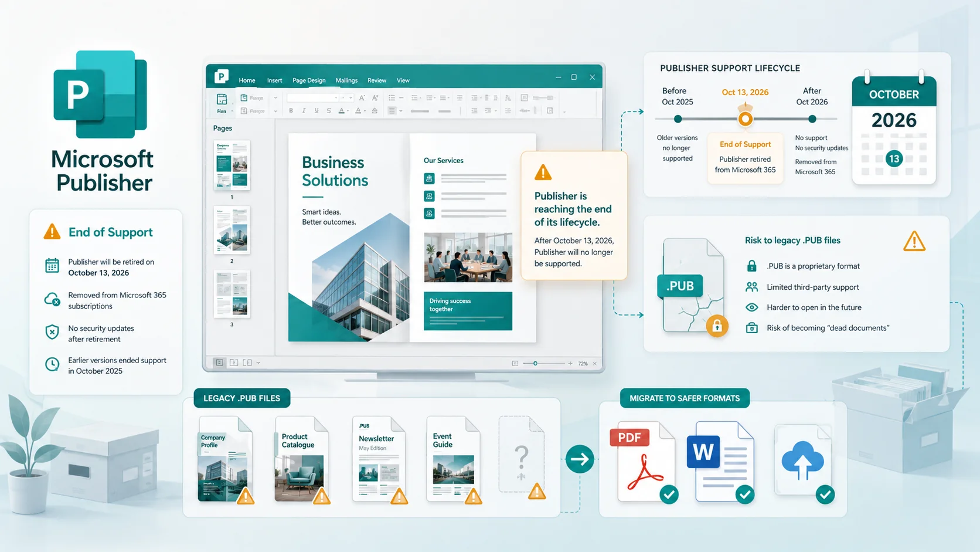This screenshot has height=552, width=980.
Task: Open the font color dropdown arrow
Action: pos(348,111)
